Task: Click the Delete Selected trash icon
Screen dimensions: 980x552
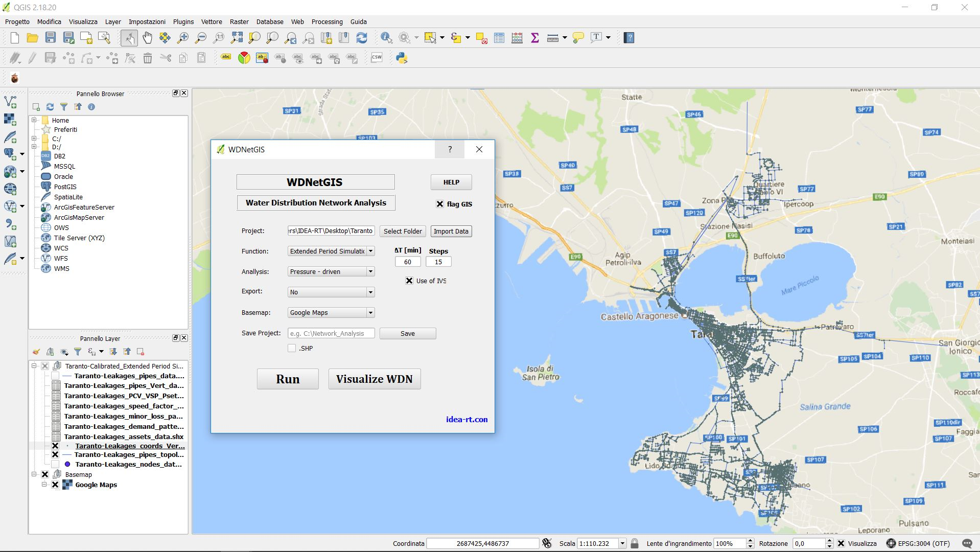Action: 148,58
